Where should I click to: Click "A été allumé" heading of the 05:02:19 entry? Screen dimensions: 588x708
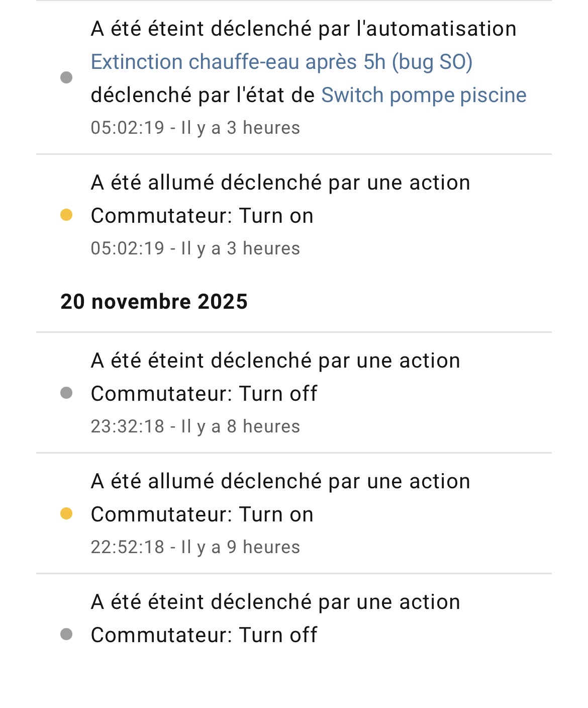click(x=280, y=183)
